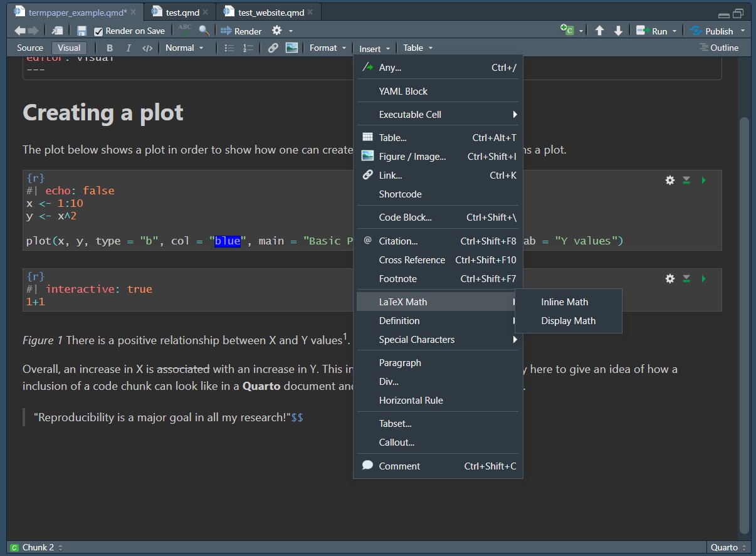This screenshot has height=556, width=756.
Task: Switch to test_website.qmd tab
Action: (270, 12)
